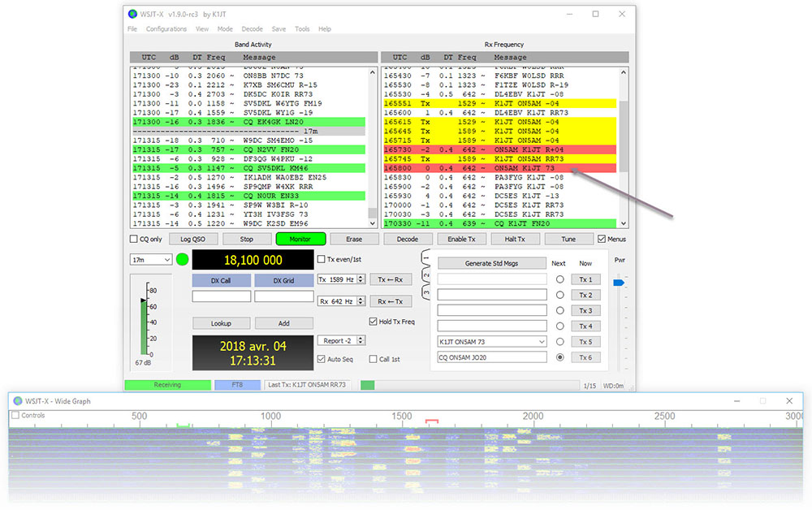Click the Add button
Image resolution: width=812 pixels, height=510 pixels.
coord(283,323)
